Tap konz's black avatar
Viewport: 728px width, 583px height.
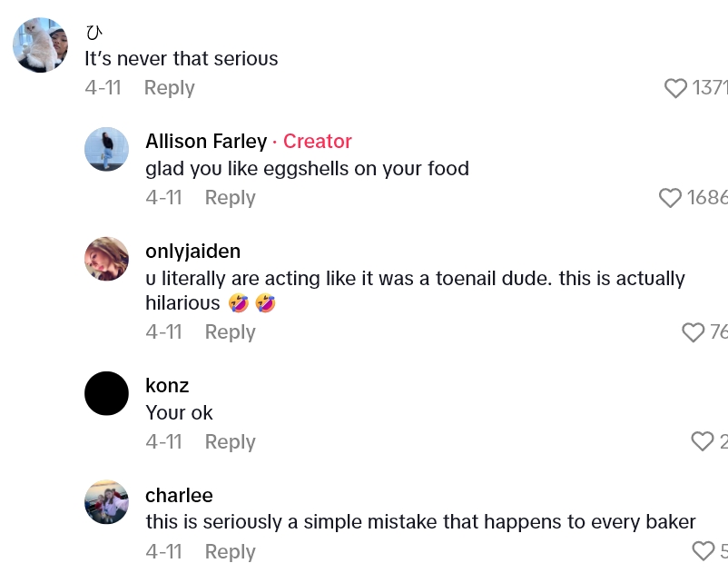click(x=106, y=393)
